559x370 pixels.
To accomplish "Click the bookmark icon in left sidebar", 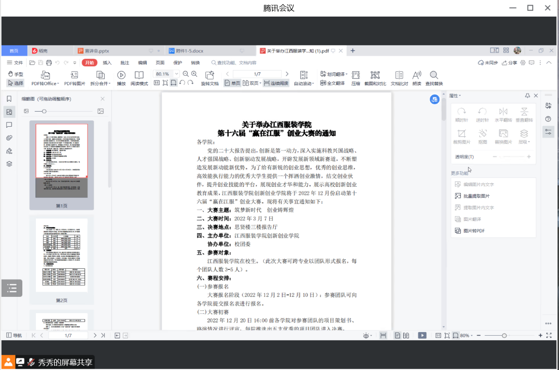I will [9, 99].
